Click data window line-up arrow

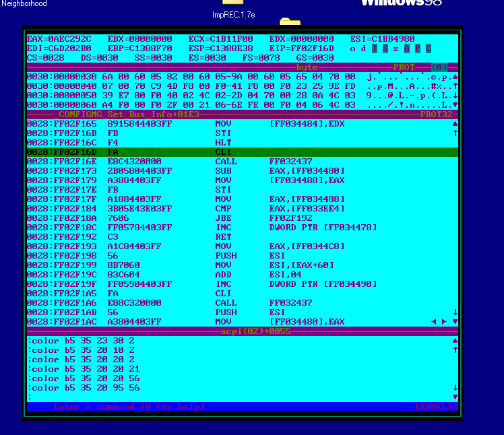click(455, 86)
